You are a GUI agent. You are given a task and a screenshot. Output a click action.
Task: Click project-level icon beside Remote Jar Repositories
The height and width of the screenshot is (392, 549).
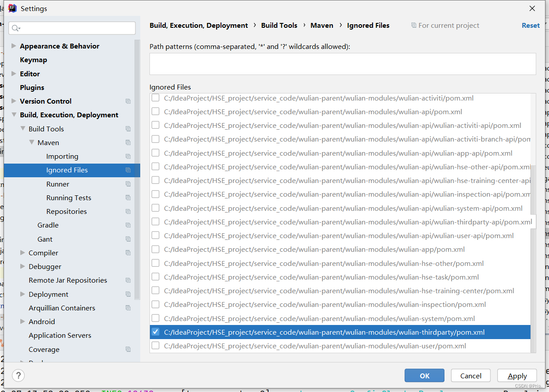[x=128, y=280]
